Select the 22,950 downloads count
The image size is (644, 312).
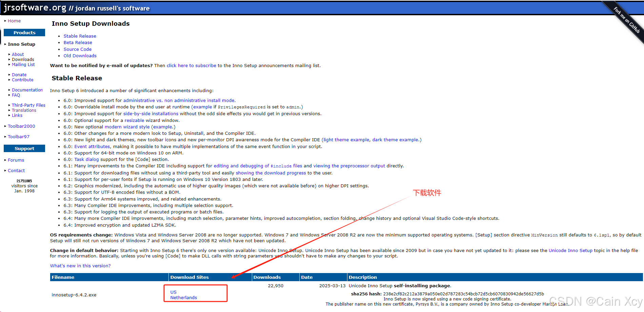(276, 286)
